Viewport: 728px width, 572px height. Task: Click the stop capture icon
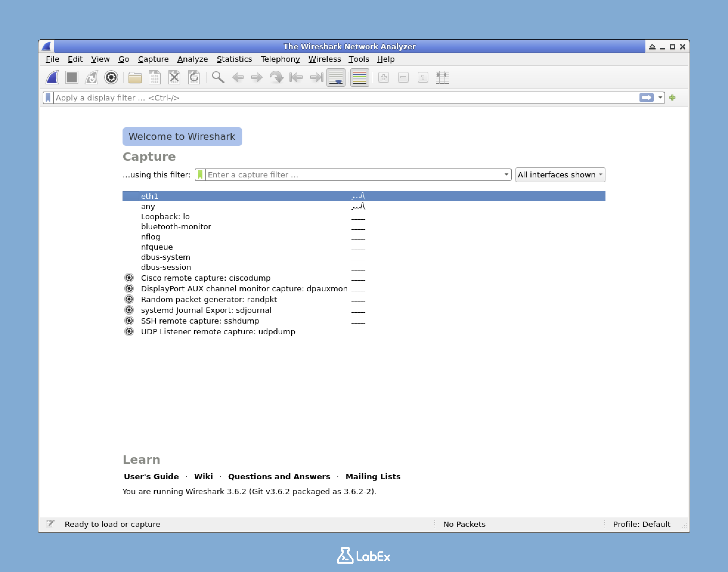[x=71, y=77]
